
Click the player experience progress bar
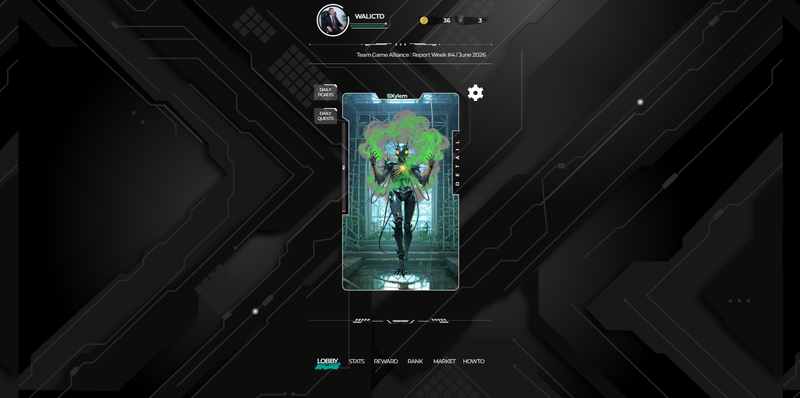pos(369,25)
